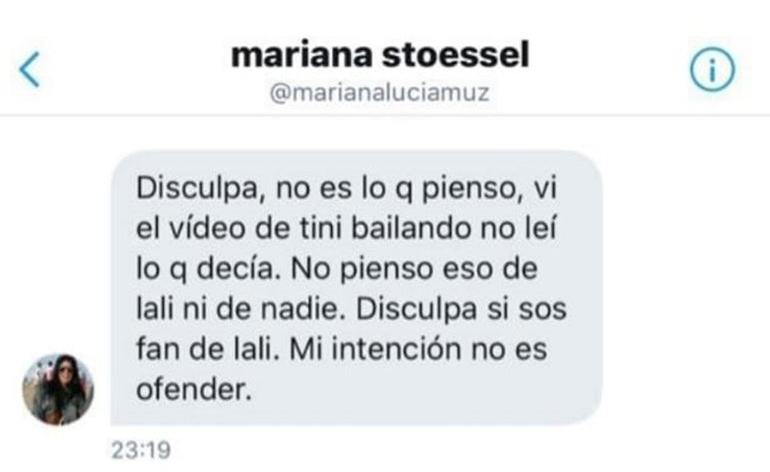The image size is (770, 472).
Task: Open conversation info with the circled i icon
Action: coord(712,69)
